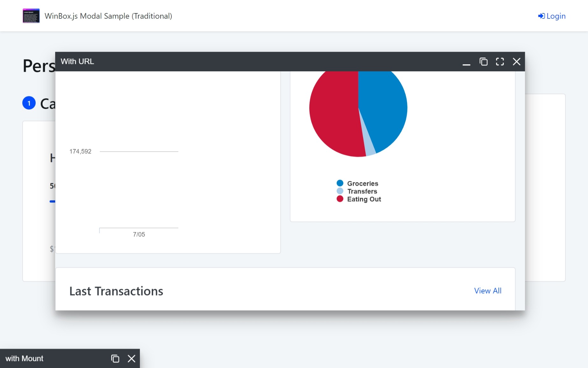Image resolution: width=588 pixels, height=368 pixels.
Task: Open the Login link
Action: click(x=552, y=16)
